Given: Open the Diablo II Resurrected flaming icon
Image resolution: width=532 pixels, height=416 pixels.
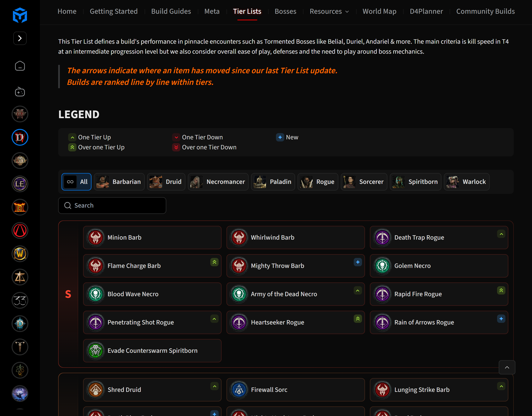Looking at the screenshot, I should [x=20, y=207].
